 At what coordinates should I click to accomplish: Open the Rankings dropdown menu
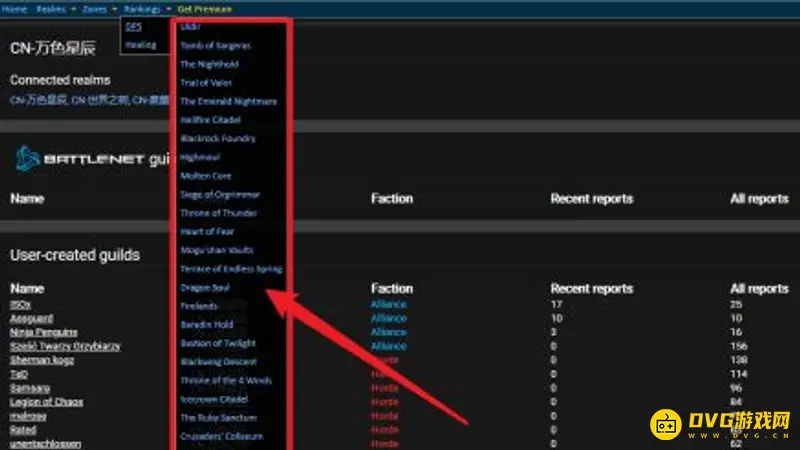click(147, 9)
